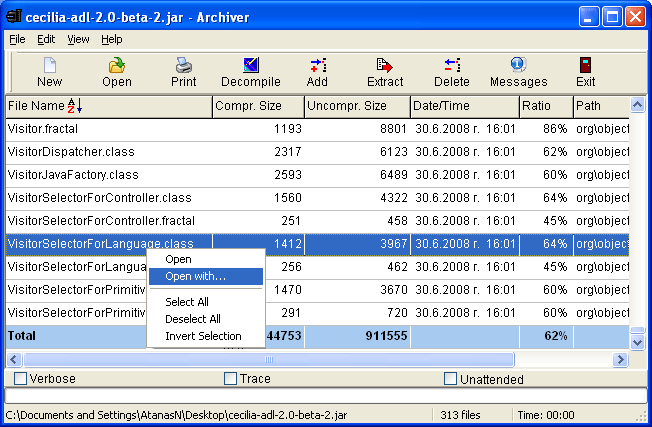Click the Delete toolbar icon
Screen dimensions: 652x427
coord(452,65)
